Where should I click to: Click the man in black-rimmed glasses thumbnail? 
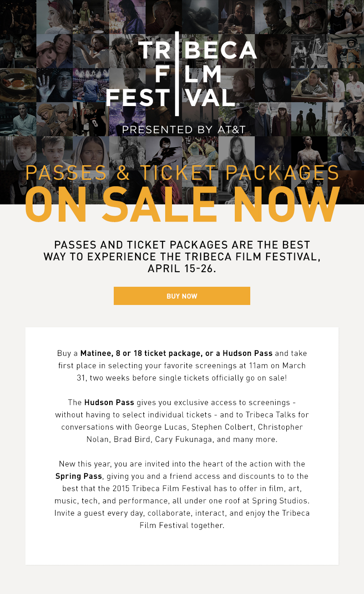(x=272, y=85)
